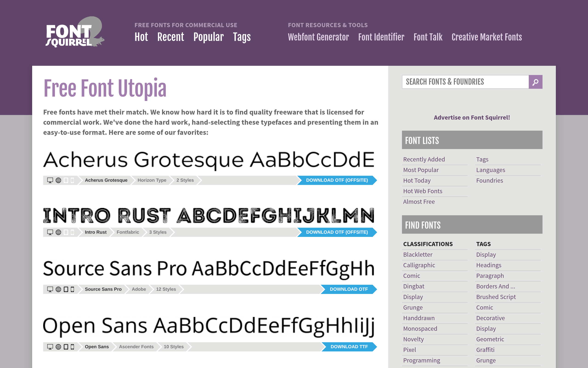Browse Graffiti tag

[485, 350]
